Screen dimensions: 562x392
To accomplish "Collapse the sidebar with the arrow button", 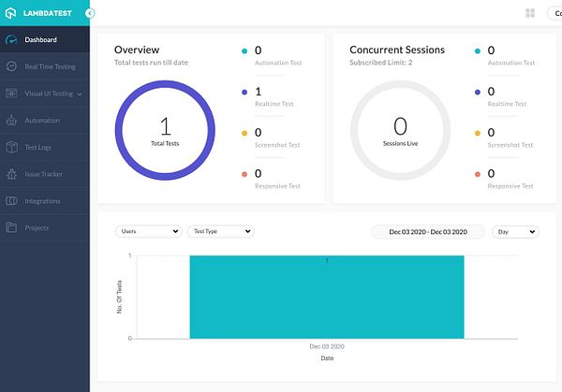I will click(90, 13).
